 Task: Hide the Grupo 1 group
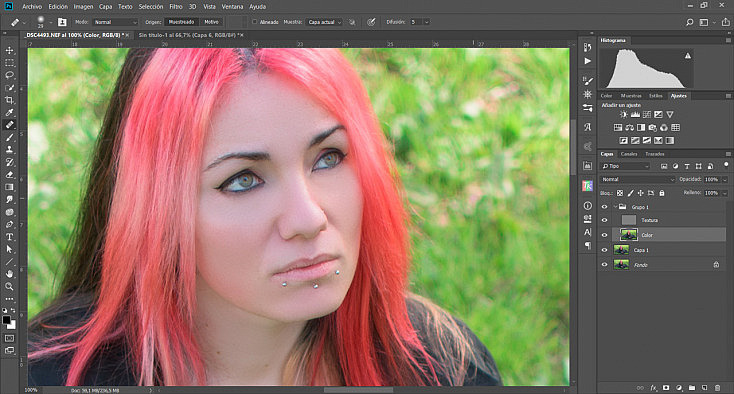click(604, 207)
